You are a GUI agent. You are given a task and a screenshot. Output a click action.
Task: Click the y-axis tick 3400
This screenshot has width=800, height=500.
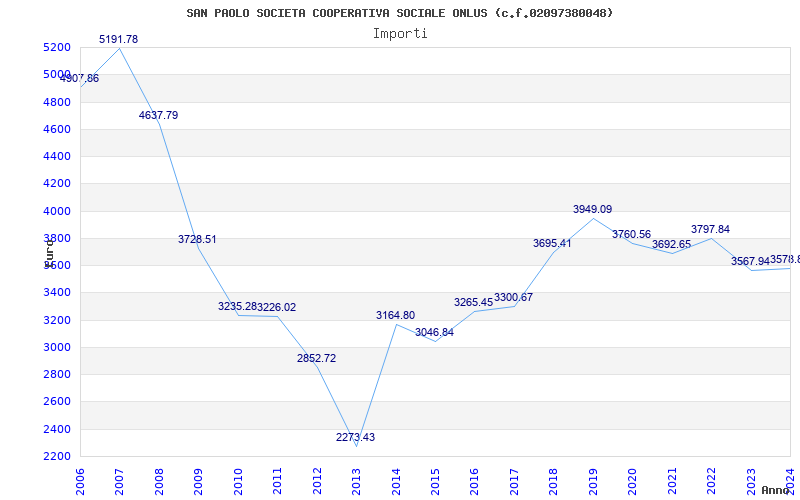tap(57, 293)
